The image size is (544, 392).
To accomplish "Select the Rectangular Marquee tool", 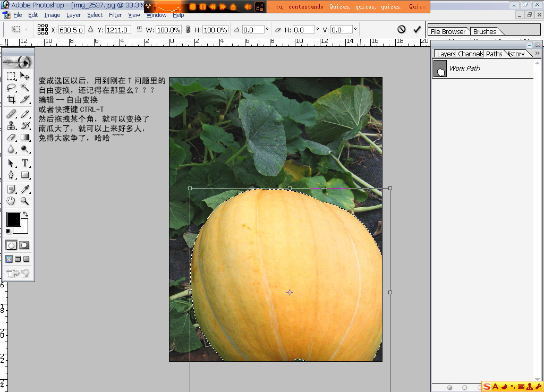I will click(x=11, y=76).
